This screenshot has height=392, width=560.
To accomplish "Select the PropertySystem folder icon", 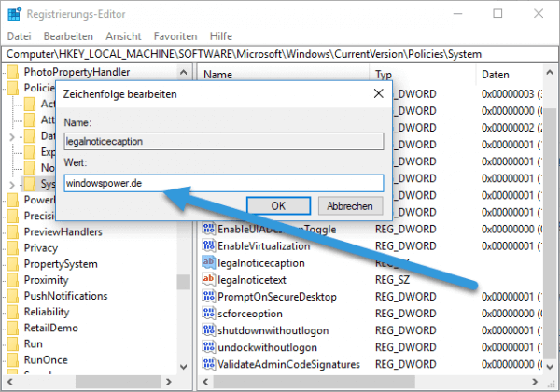I will tap(13, 264).
